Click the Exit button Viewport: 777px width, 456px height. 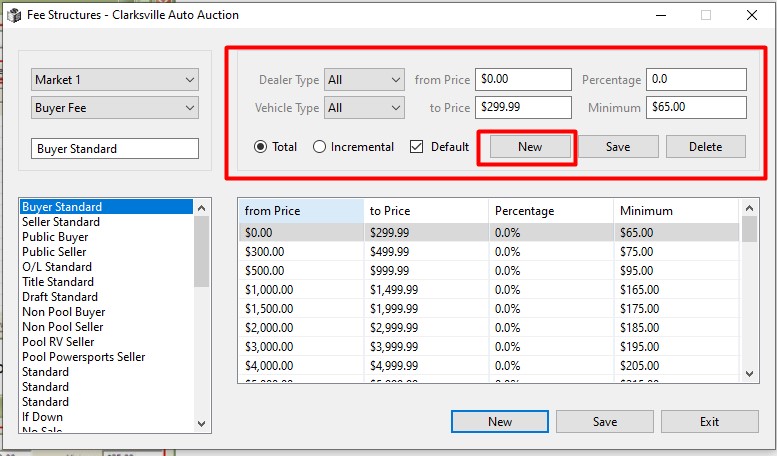tap(709, 422)
